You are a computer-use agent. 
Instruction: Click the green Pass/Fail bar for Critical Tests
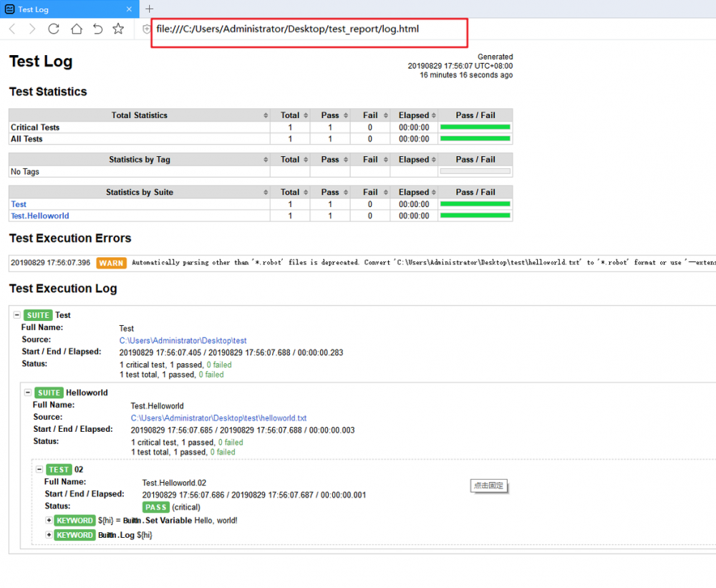[x=475, y=127]
